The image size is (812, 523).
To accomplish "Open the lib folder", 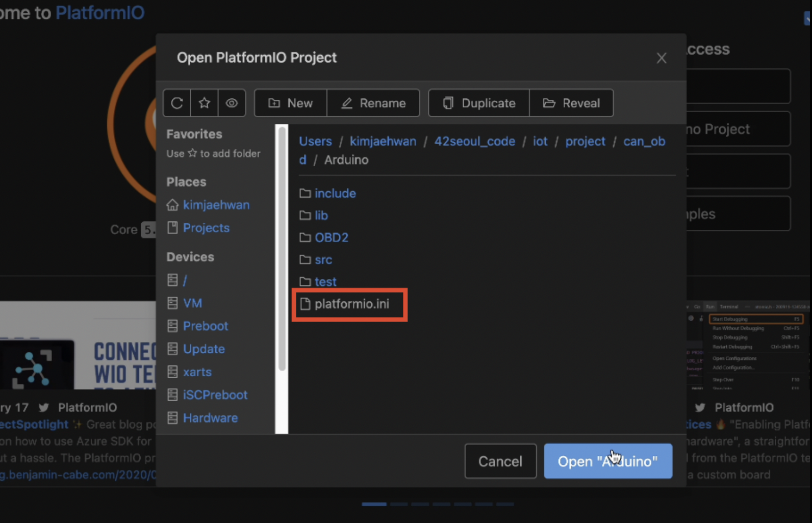I will (x=321, y=215).
